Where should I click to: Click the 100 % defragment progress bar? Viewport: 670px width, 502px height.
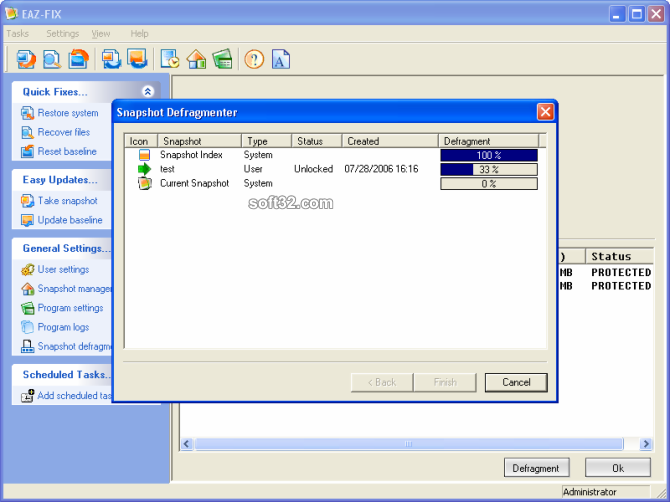[x=489, y=155]
